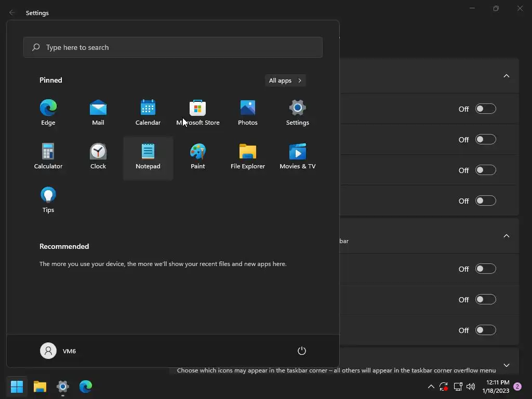Switch to Settings on the taskbar
The width and height of the screenshot is (532, 399).
coord(63,387)
